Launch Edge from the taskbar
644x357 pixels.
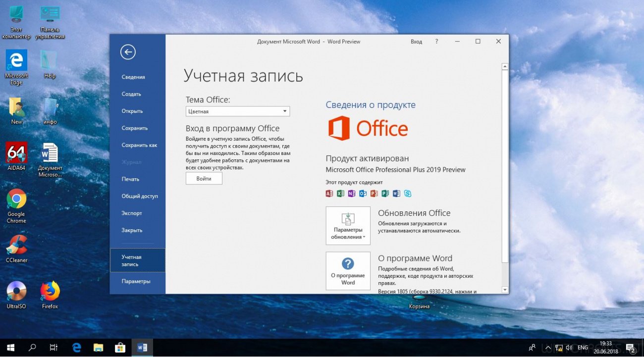(x=76, y=348)
